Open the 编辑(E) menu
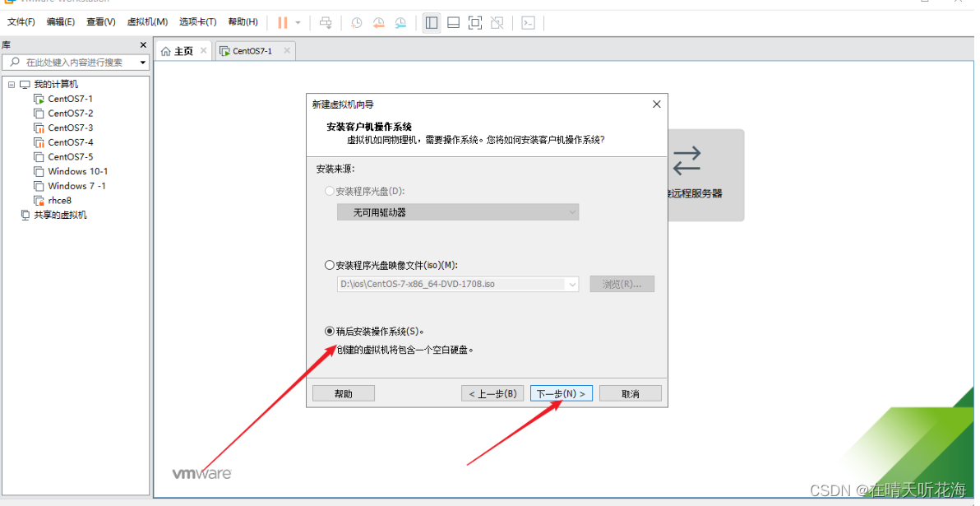The height and width of the screenshot is (506, 980). (x=61, y=22)
